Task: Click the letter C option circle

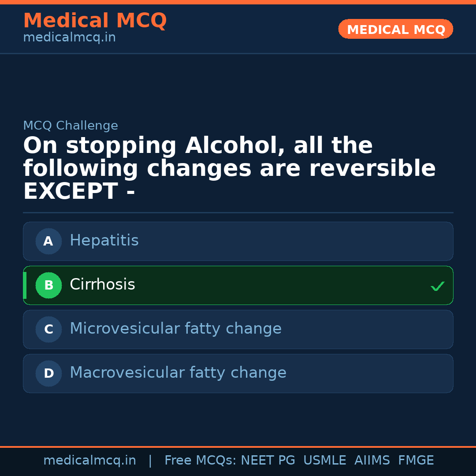Action: point(48,329)
